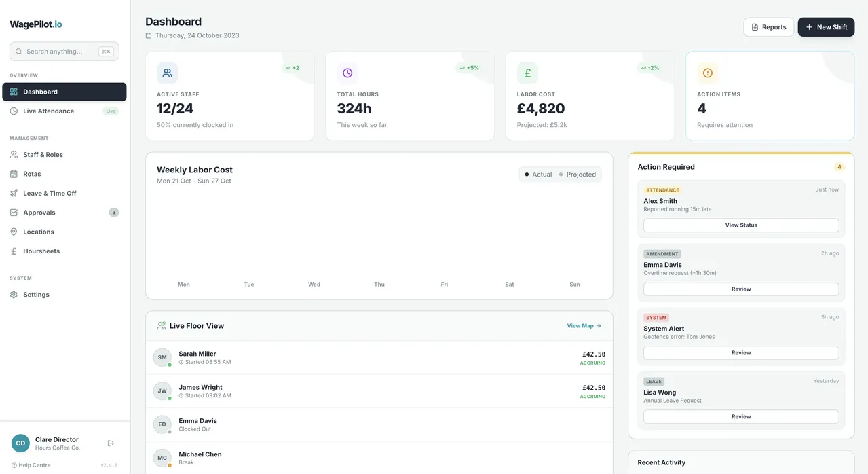This screenshot has height=474, width=868.
Task: Click the Active Staff people icon
Action: (x=168, y=73)
